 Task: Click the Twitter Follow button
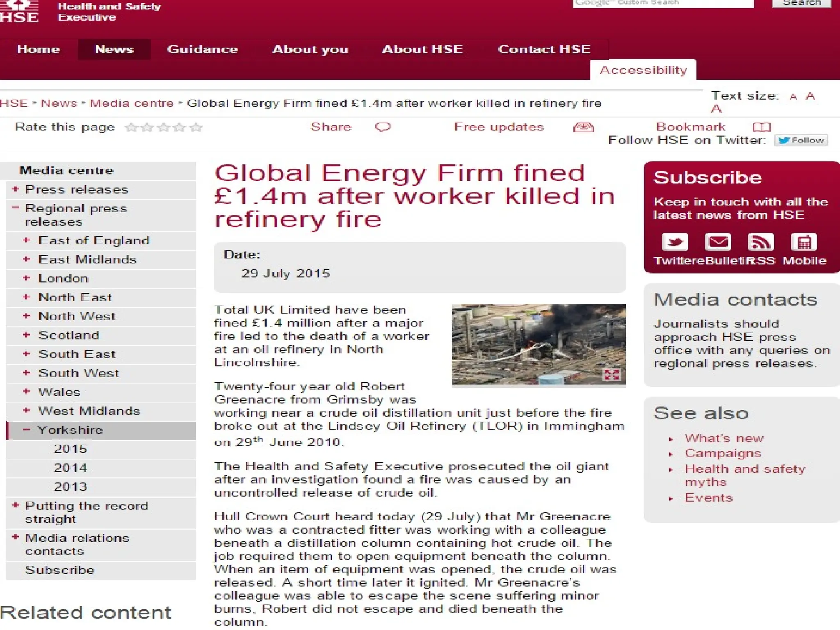point(801,140)
